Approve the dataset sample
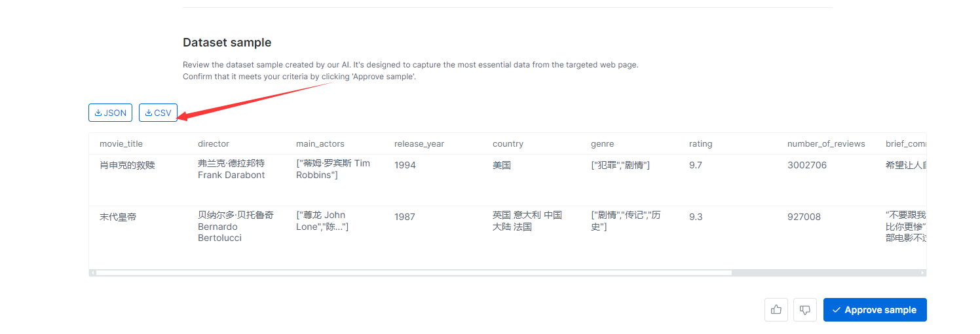Viewport: 980px width, 334px height. point(875,310)
